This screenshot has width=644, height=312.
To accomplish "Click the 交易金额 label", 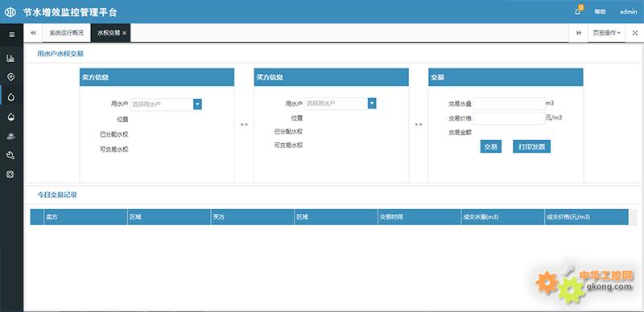I will [460, 133].
